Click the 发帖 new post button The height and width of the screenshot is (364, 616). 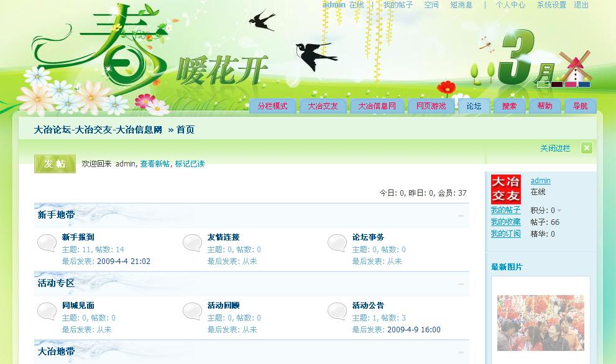click(x=55, y=164)
